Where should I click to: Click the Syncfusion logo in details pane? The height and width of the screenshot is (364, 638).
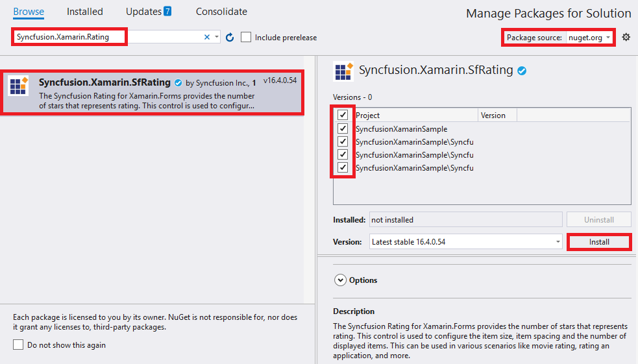(x=343, y=71)
